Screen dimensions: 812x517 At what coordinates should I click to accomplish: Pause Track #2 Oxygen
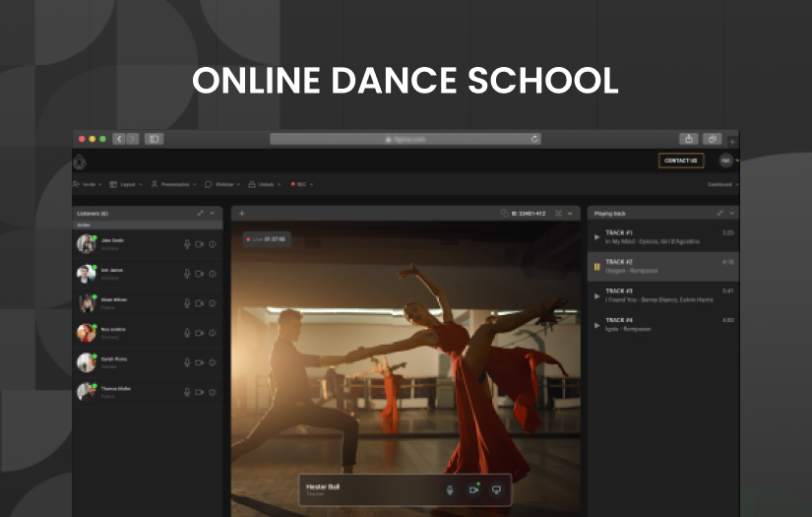coord(596,267)
